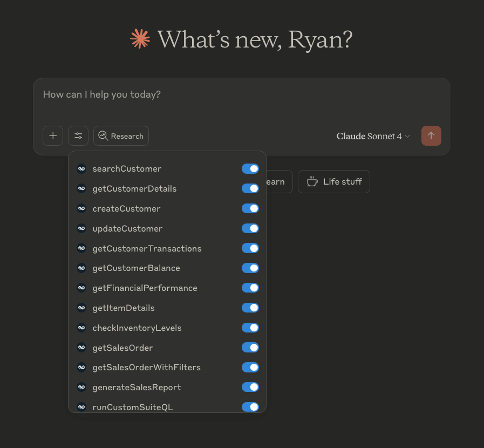Expand the model selector chevron
Viewport: 484px width, 448px height.
[408, 137]
